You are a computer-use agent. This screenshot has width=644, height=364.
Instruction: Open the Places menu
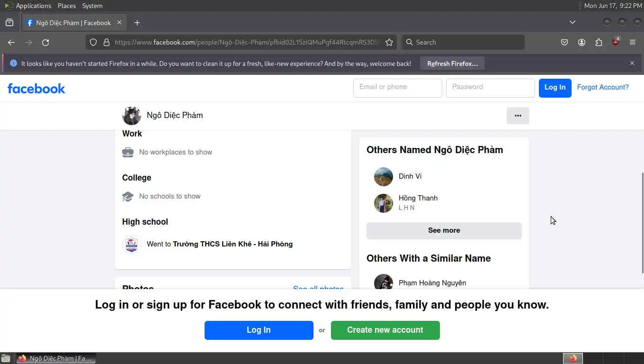click(x=67, y=6)
